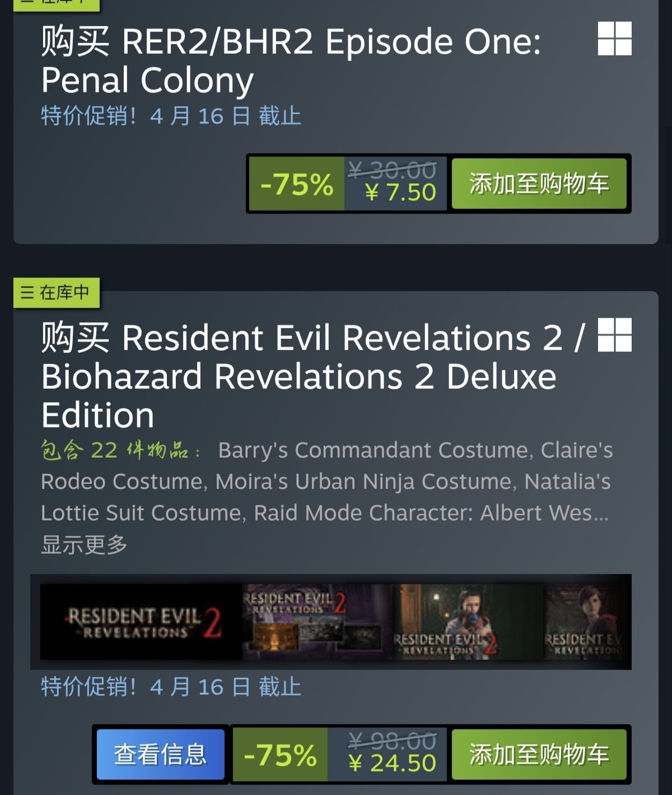672x795 pixels.
Task: Open the second thumbnail with purple collage
Action: click(x=318, y=622)
